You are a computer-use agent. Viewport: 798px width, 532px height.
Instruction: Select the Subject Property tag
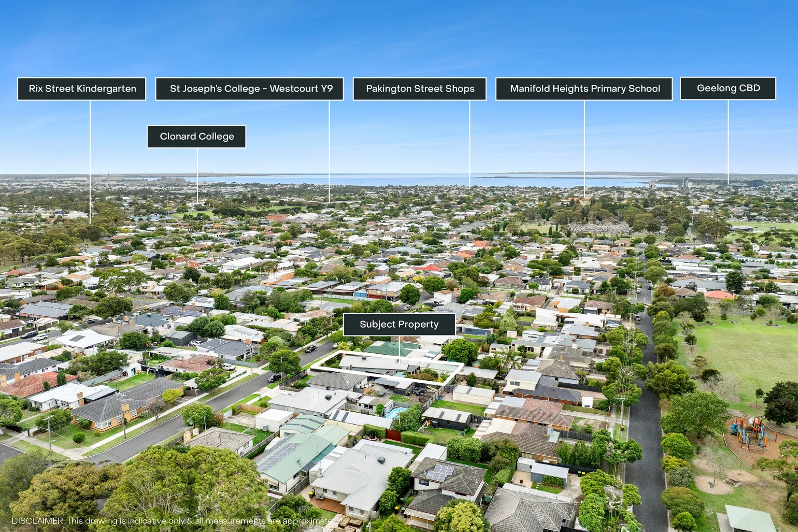coord(399,324)
